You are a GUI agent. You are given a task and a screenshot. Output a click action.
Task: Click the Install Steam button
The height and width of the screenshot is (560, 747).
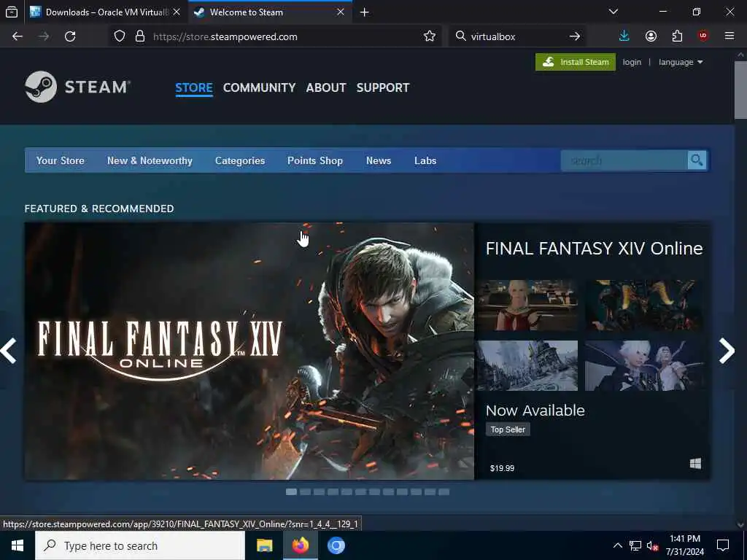pyautogui.click(x=575, y=62)
